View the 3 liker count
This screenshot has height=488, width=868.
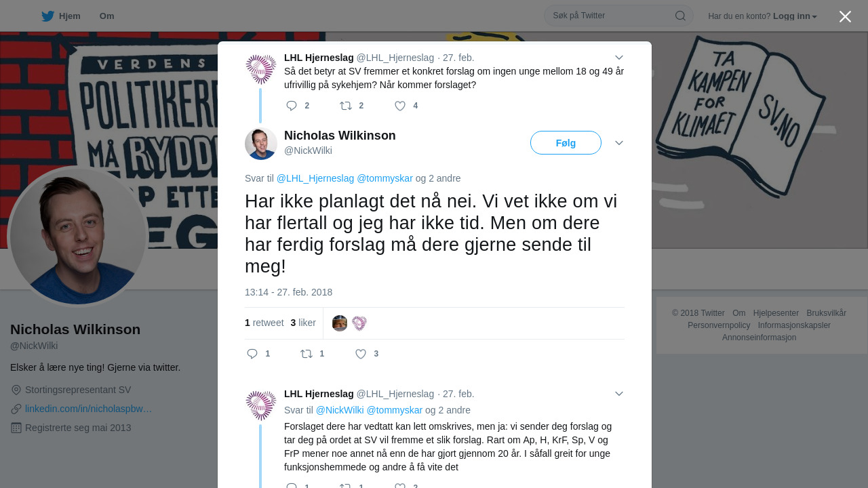click(303, 323)
